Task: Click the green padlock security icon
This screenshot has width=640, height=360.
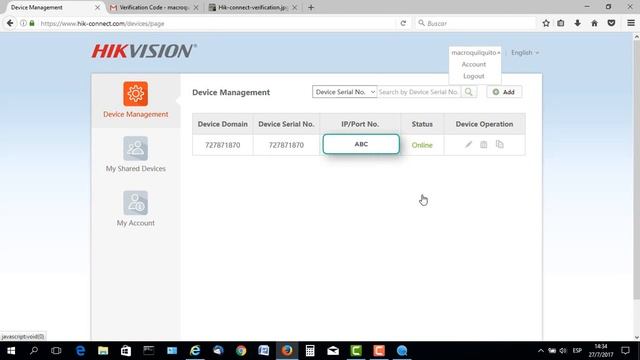Action: coord(32,23)
